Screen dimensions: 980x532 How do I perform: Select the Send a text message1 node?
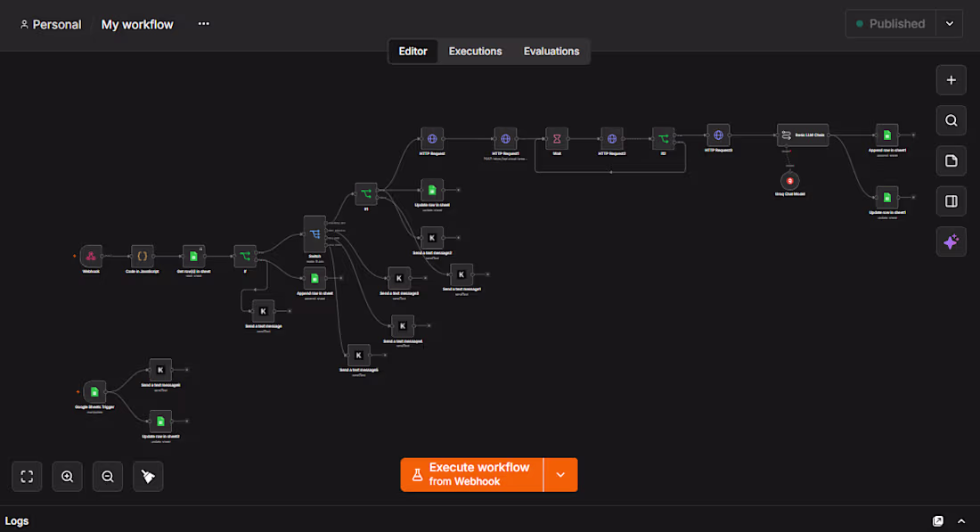tap(461, 274)
